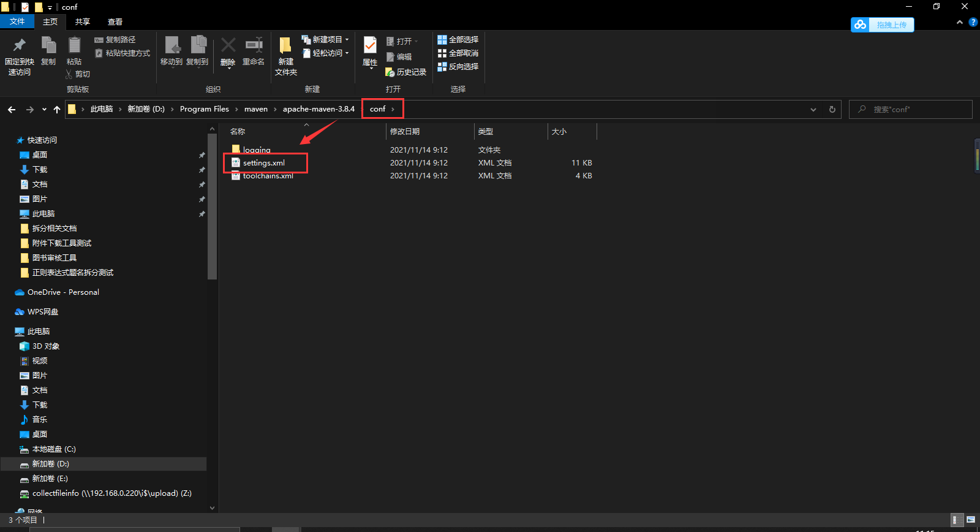Image resolution: width=980 pixels, height=532 pixels.
Task: Open the Quick Access Toolbar customize dropdown
Action: point(50,7)
